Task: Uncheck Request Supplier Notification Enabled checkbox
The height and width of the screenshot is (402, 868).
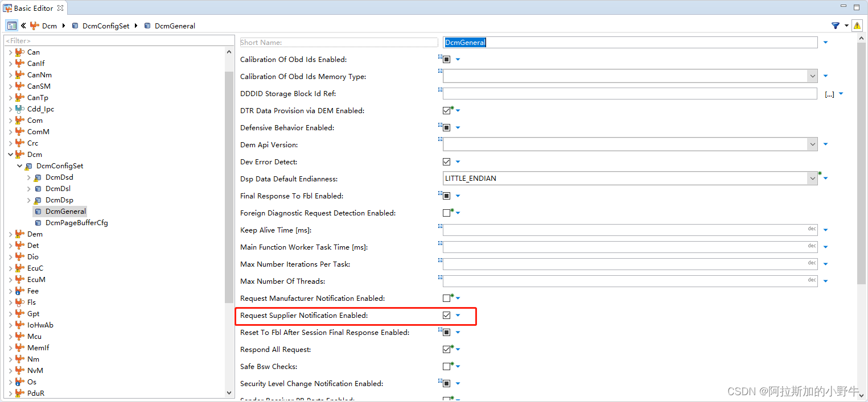Action: click(446, 316)
